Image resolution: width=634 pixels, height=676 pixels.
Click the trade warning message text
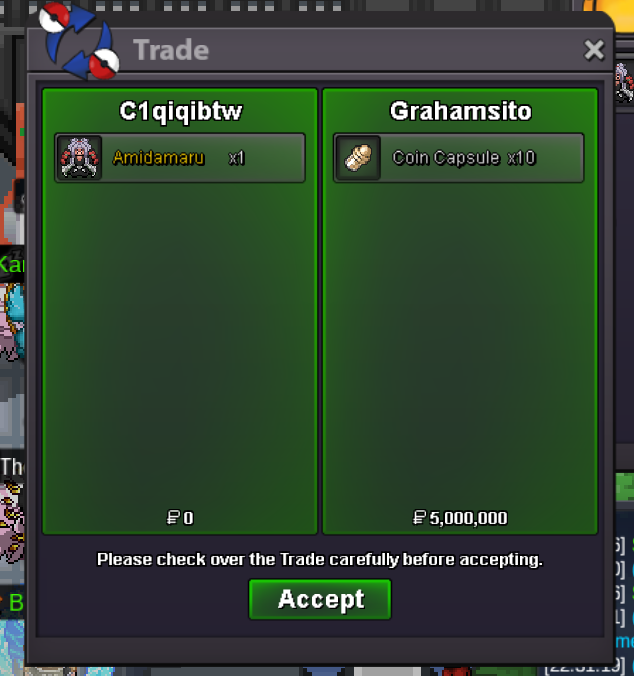[x=320, y=560]
